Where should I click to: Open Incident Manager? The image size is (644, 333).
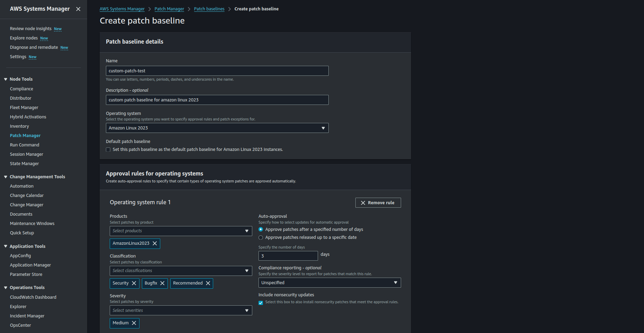27,316
